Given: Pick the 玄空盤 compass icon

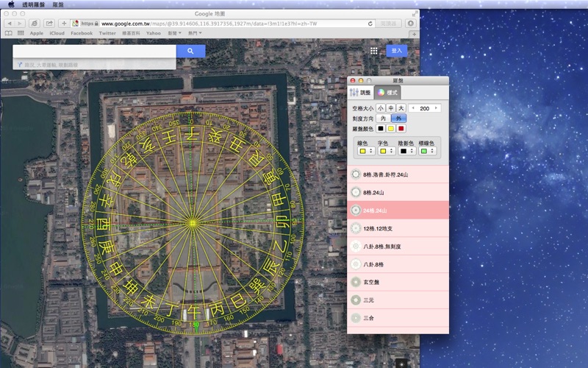Looking at the screenshot, I should pyautogui.click(x=356, y=282).
